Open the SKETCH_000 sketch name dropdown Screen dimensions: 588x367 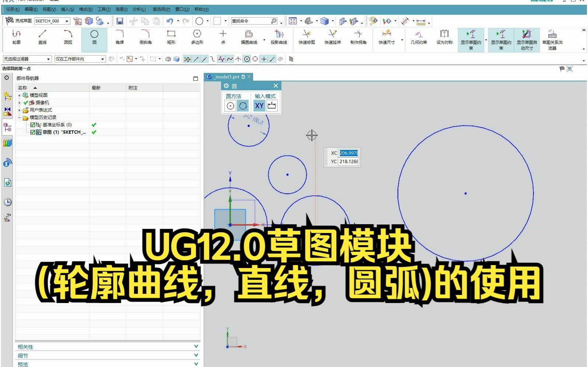click(x=67, y=21)
